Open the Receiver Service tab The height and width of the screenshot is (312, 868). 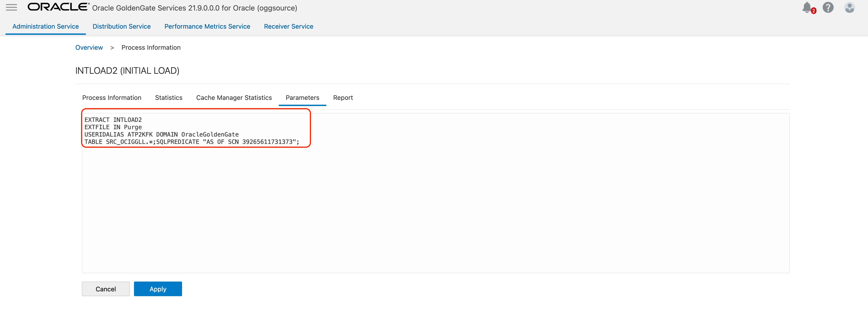point(288,26)
